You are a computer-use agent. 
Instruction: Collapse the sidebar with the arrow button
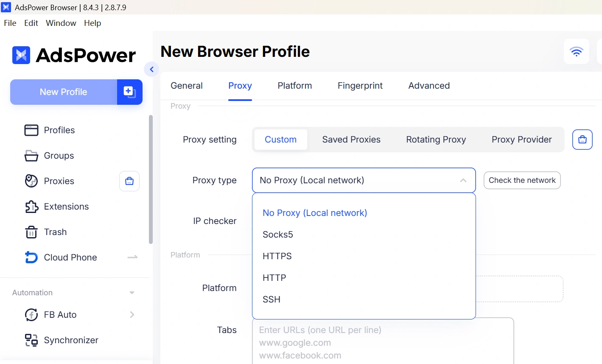pyautogui.click(x=151, y=69)
